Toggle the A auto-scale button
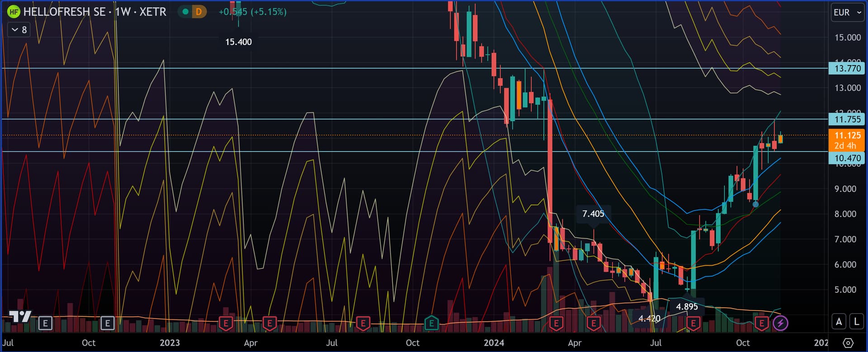Image resolution: width=868 pixels, height=352 pixels. [x=839, y=322]
